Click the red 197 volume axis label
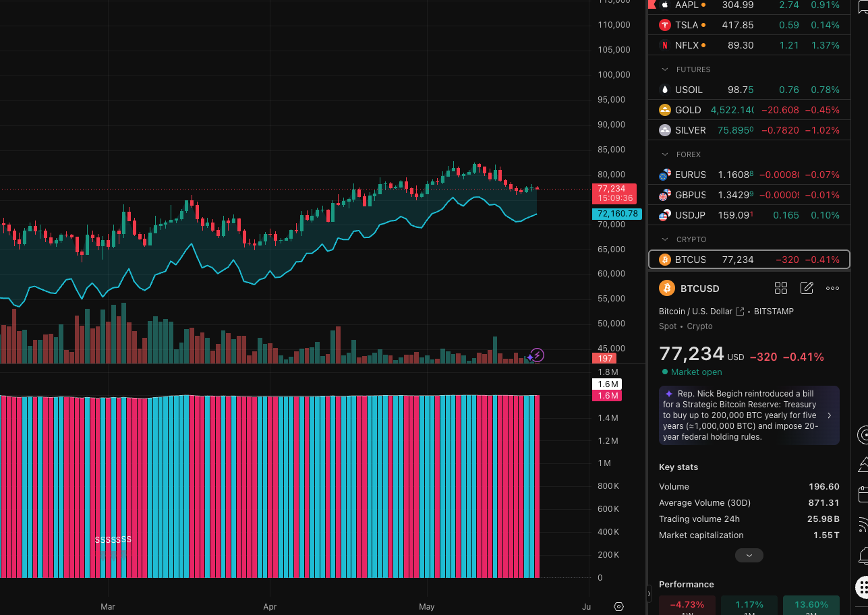The height and width of the screenshot is (615, 868). 604,358
